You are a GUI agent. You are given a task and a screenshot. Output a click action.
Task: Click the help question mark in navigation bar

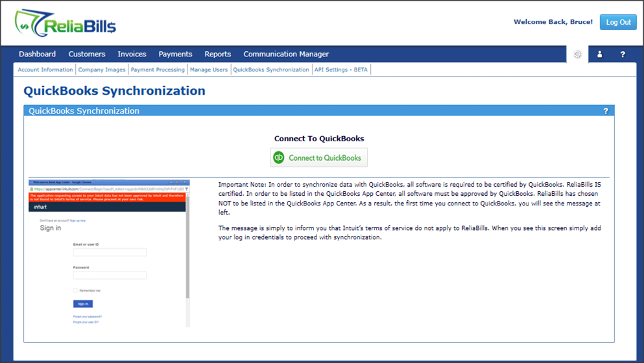pyautogui.click(x=622, y=54)
